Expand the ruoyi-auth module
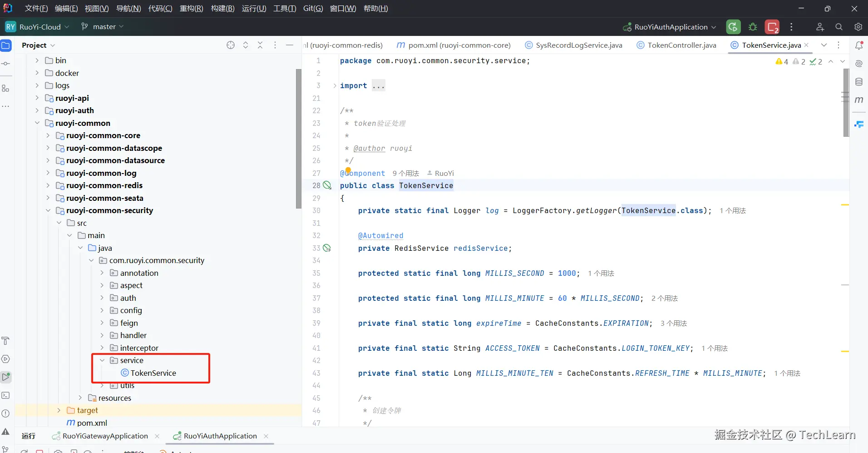Screen dimensions: 868x453 click(37, 110)
